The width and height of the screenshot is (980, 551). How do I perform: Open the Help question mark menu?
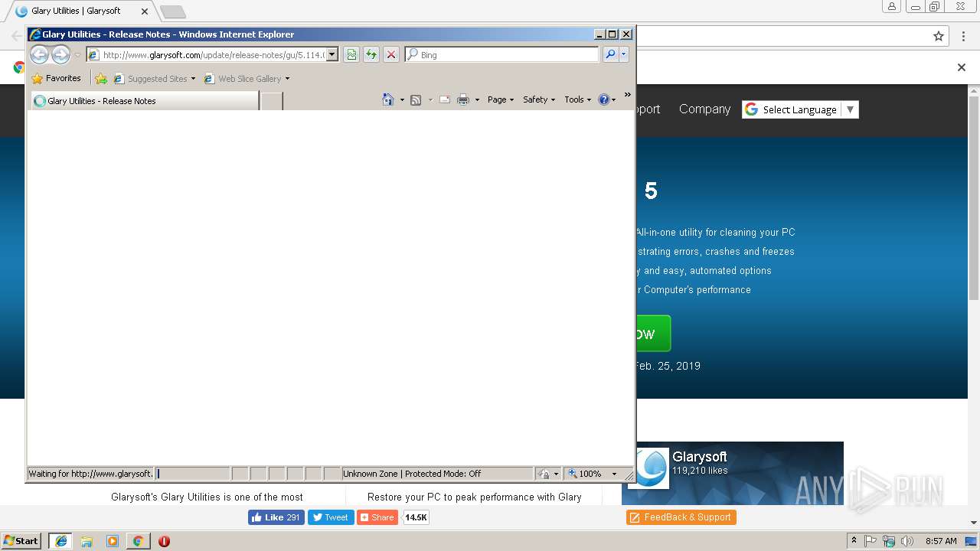(x=606, y=99)
